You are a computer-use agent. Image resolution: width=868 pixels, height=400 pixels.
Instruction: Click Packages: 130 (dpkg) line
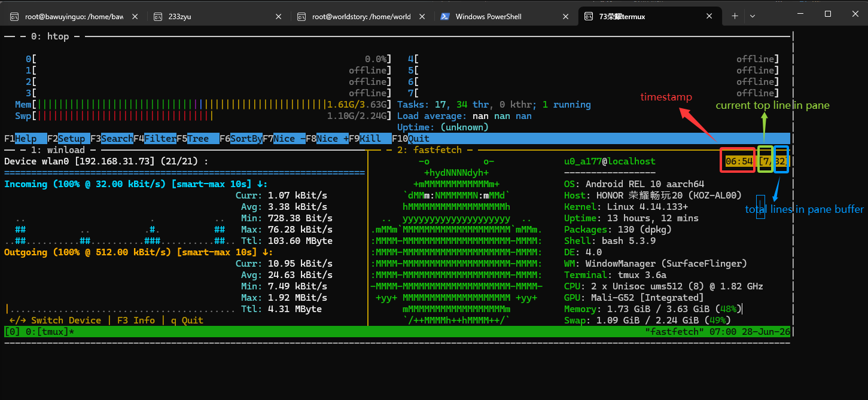(x=618, y=230)
